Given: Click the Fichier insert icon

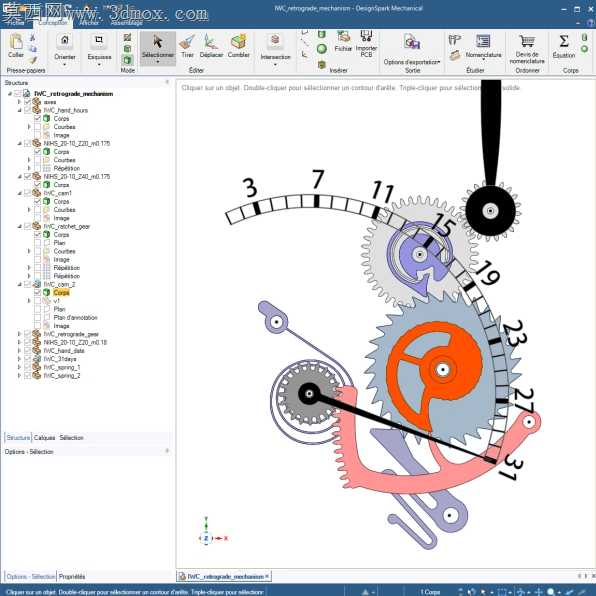Looking at the screenshot, I should point(343,37).
